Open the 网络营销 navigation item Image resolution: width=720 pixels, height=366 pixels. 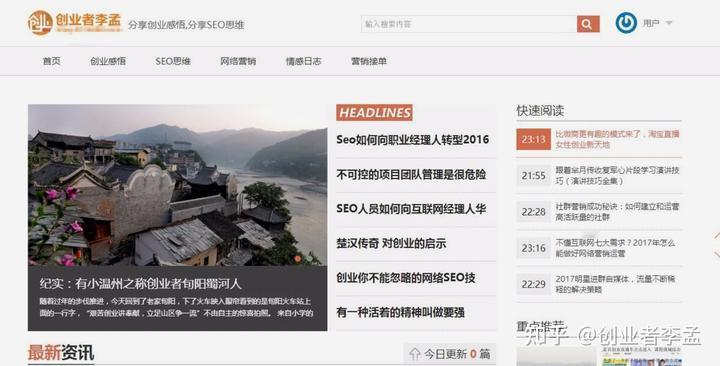(x=238, y=61)
